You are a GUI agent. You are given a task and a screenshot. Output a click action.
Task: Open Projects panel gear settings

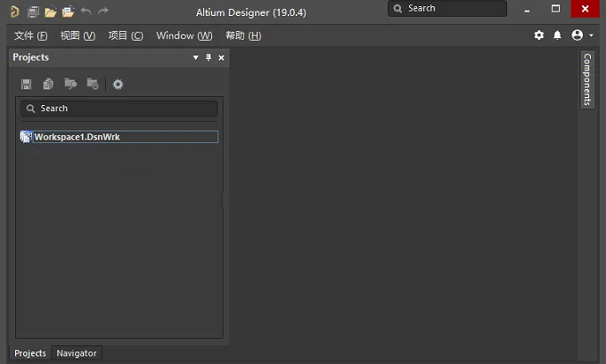tap(118, 85)
